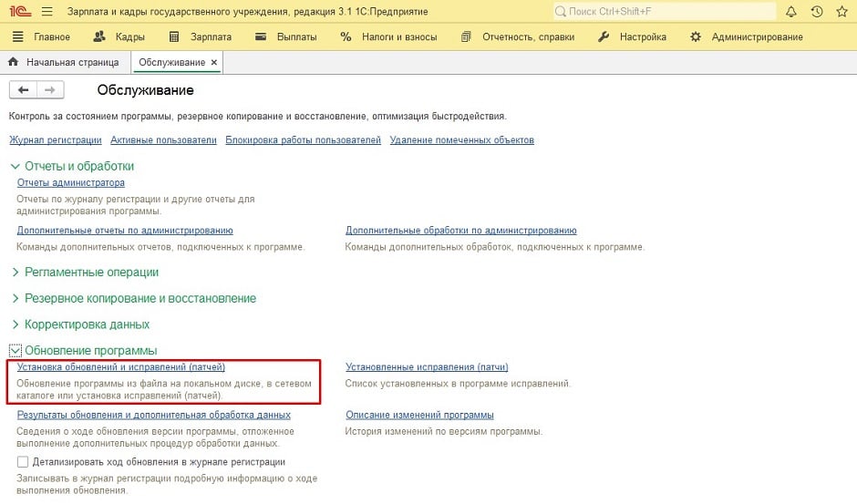Image resolution: width=857 pixels, height=504 pixels.
Task: Open favorites star icon
Action: click(842, 11)
